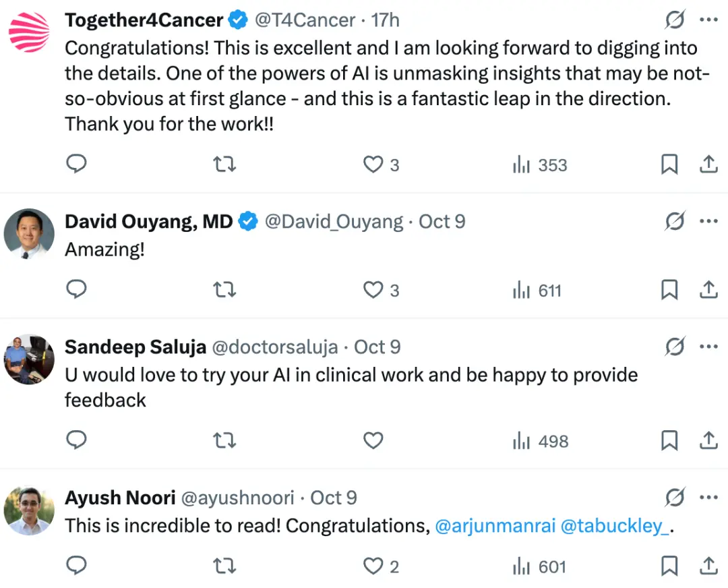The image size is (728, 588).
Task: Open the @doctorsaluja handle
Action: click(x=276, y=347)
